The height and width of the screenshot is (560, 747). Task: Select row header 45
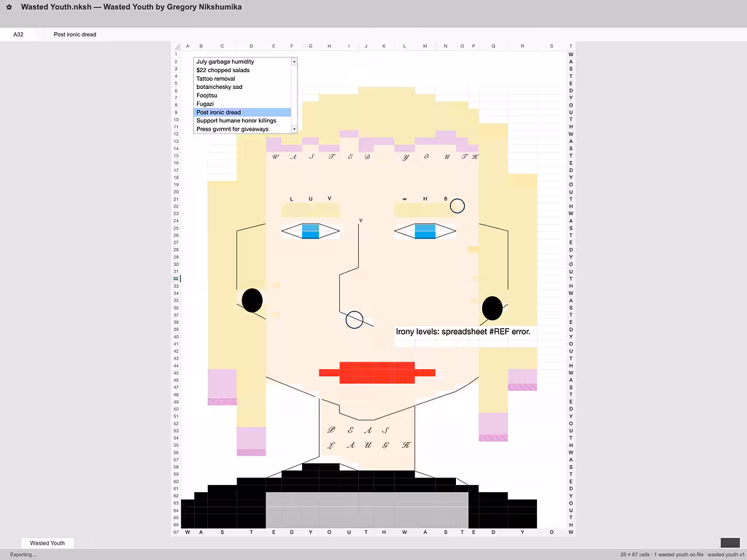pos(176,373)
